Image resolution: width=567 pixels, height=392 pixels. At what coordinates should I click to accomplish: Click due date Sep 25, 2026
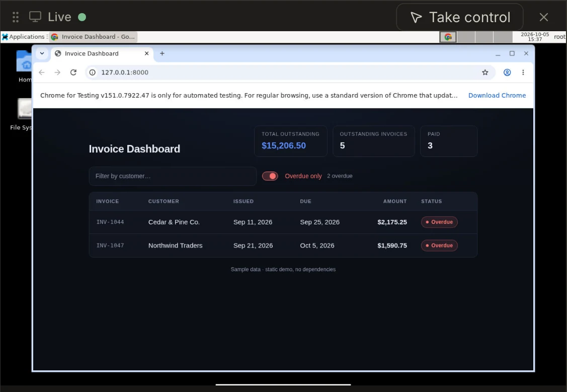(319, 222)
